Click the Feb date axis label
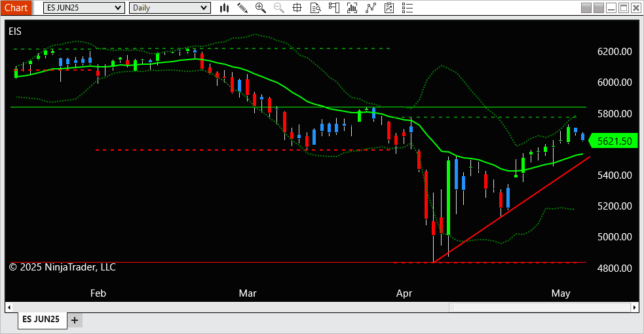The height and width of the screenshot is (334, 644). 98,293
